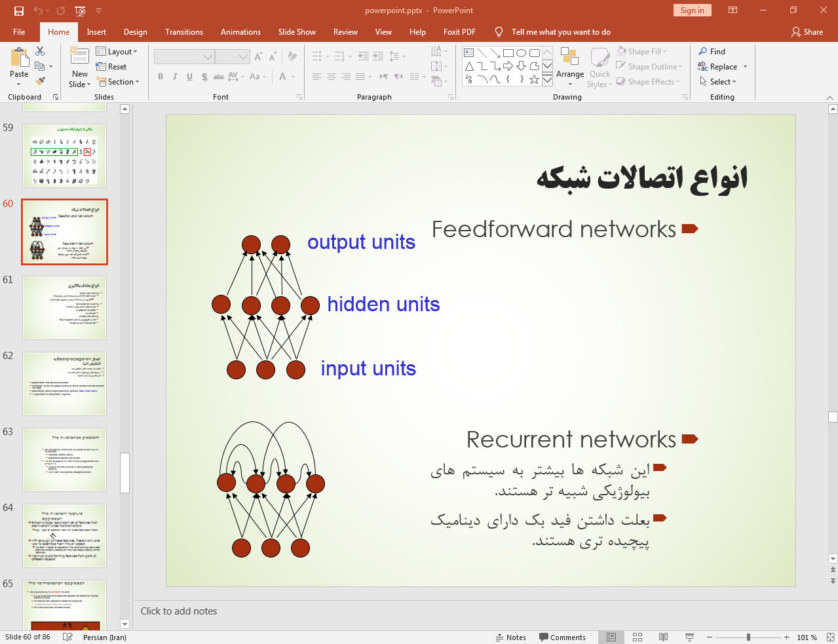Image resolution: width=838 pixels, height=644 pixels.
Task: Click the Share button
Action: pos(807,31)
